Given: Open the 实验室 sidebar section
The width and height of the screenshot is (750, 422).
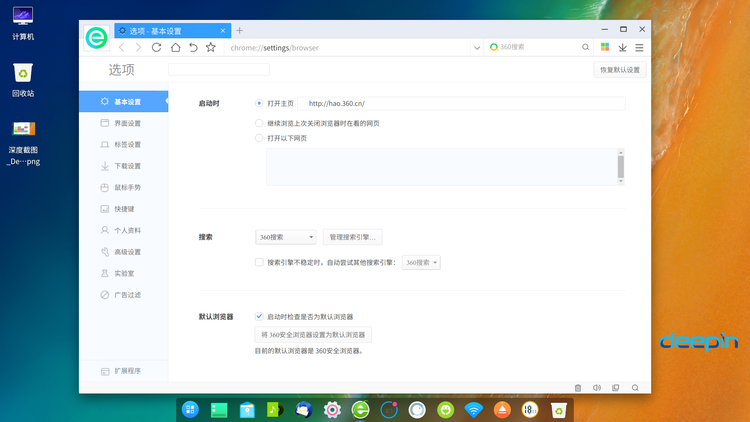Looking at the screenshot, I should [123, 273].
